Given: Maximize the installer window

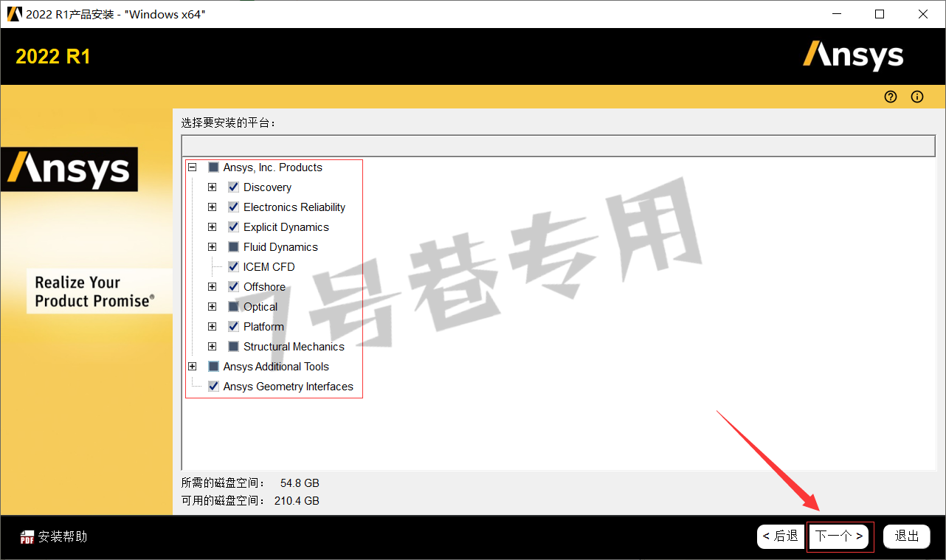Looking at the screenshot, I should tap(880, 14).
